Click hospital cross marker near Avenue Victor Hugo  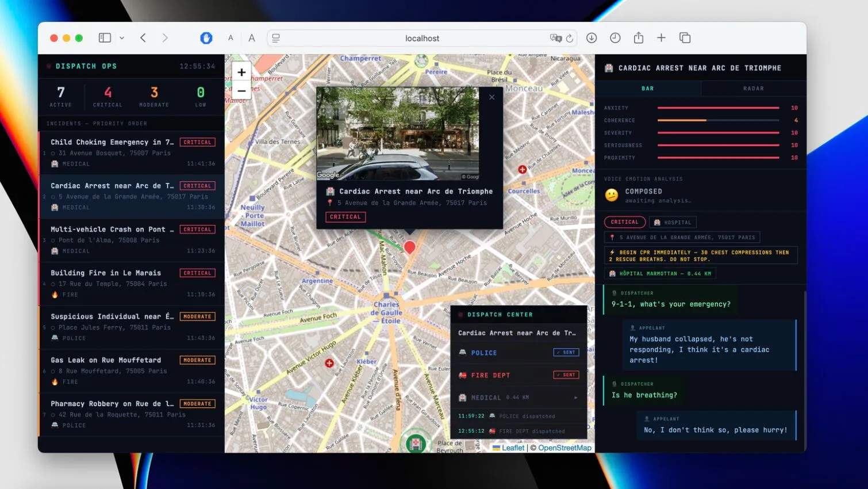[x=329, y=363]
